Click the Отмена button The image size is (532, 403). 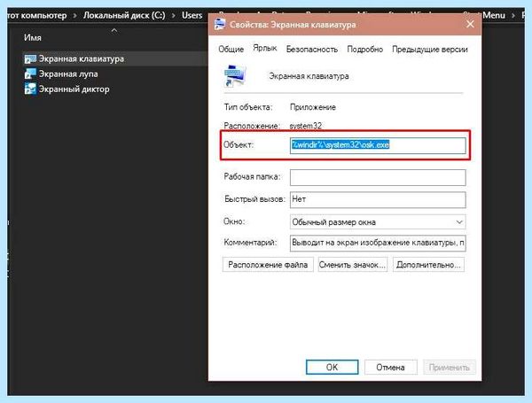coord(390,368)
